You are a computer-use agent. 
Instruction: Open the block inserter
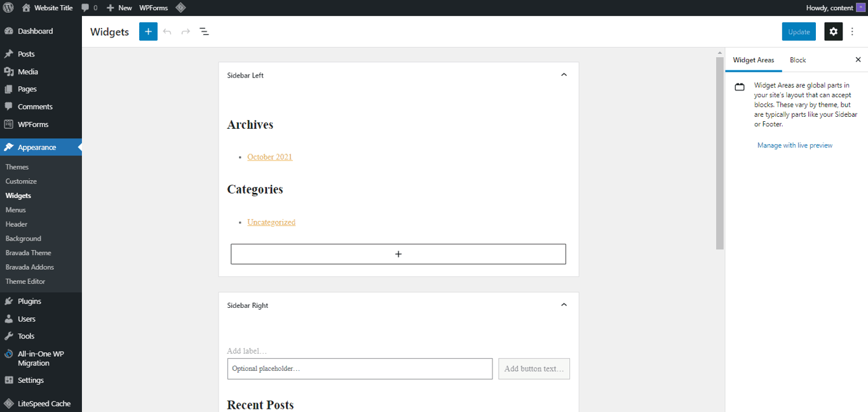(148, 31)
